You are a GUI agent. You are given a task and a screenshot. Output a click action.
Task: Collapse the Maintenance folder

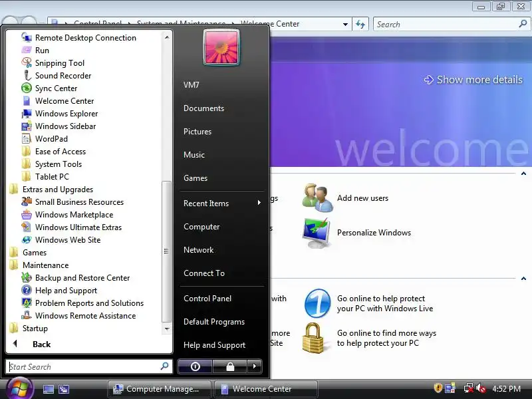[x=39, y=265]
